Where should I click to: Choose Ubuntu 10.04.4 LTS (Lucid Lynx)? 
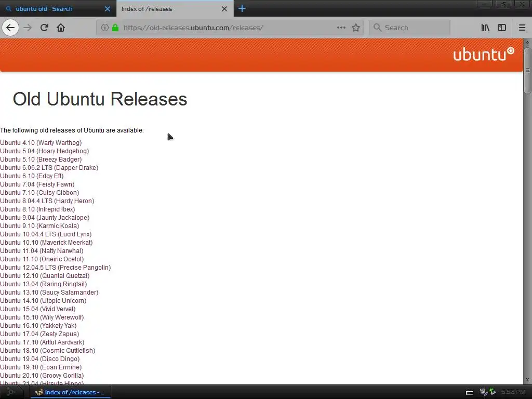[46, 234]
